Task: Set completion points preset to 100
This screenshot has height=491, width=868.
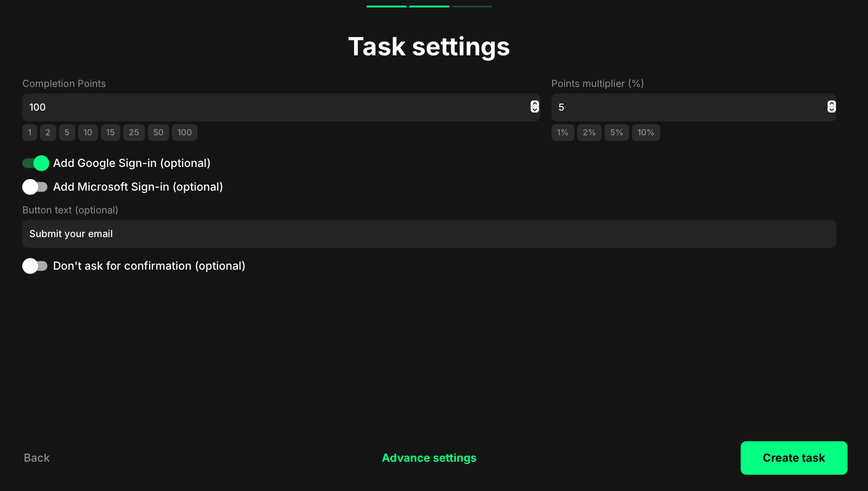Action: 184,133
